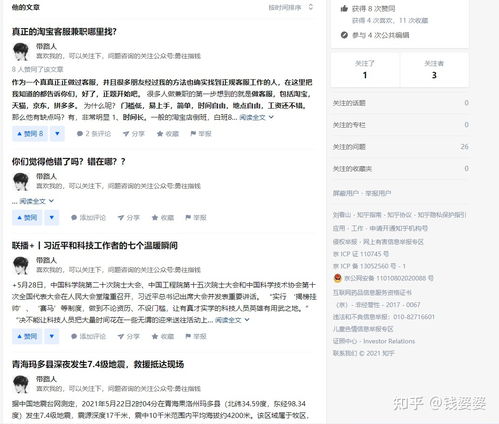The height and width of the screenshot is (424, 499).
Task: Share the 联播+ article
Action: point(129,336)
